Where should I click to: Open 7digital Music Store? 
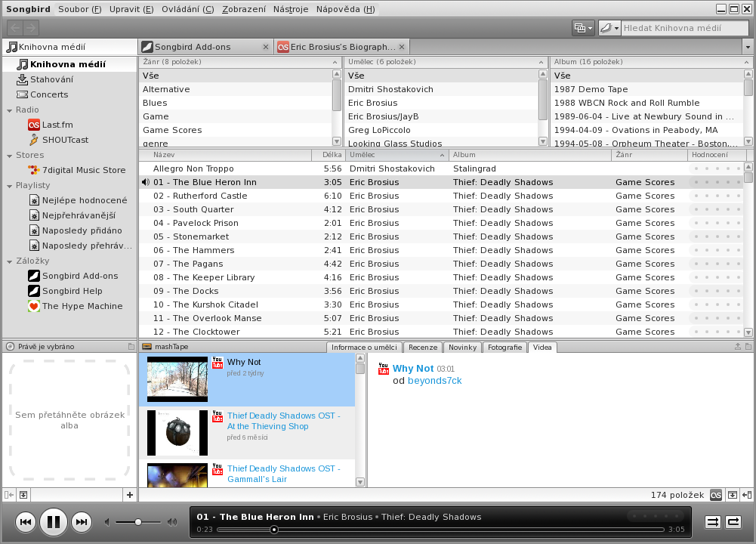click(77, 170)
